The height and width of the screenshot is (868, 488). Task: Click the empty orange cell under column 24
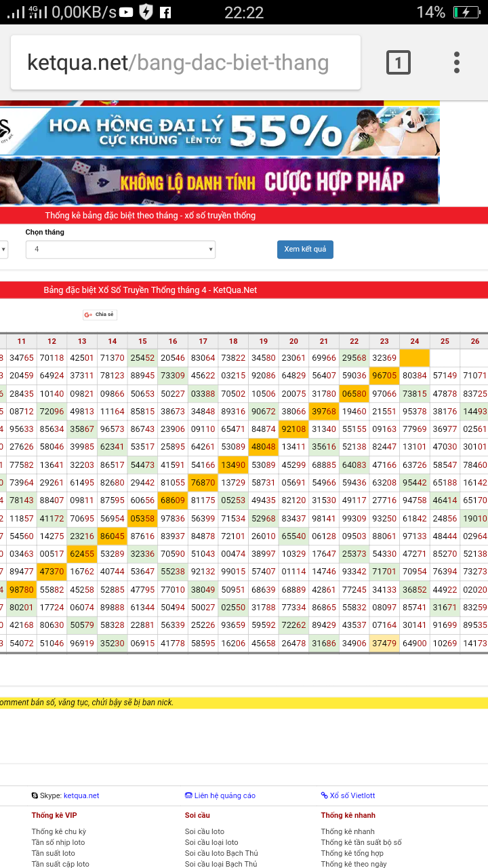click(x=414, y=358)
